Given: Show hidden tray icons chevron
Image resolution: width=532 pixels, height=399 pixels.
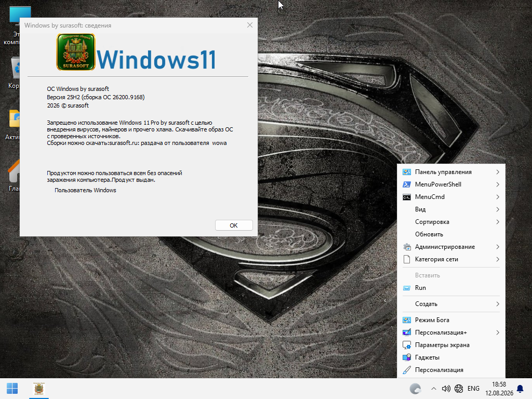Looking at the screenshot, I should (434, 389).
